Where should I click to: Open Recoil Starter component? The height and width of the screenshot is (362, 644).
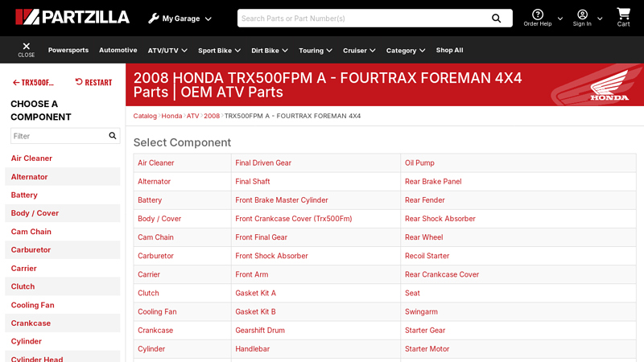427,256
